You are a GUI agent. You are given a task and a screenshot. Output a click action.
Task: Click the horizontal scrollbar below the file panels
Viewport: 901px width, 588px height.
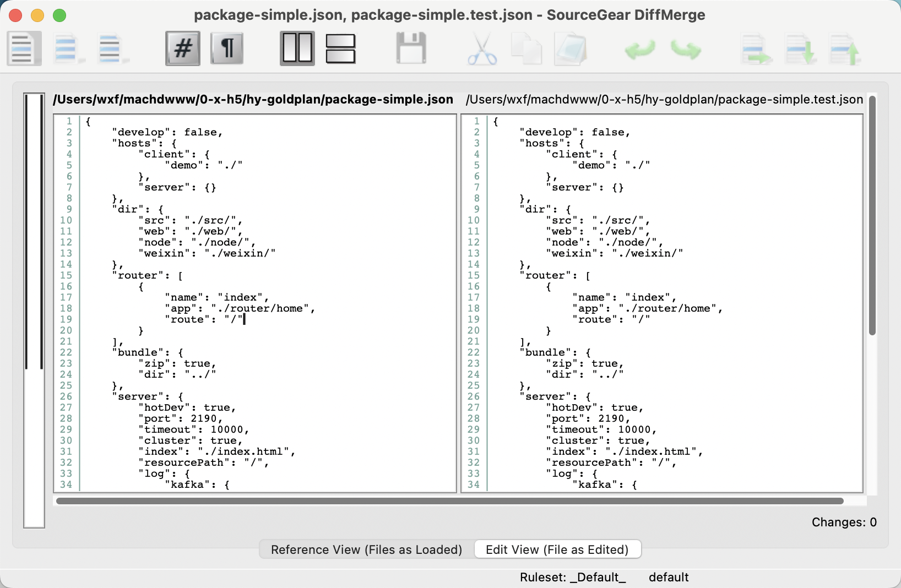click(449, 501)
